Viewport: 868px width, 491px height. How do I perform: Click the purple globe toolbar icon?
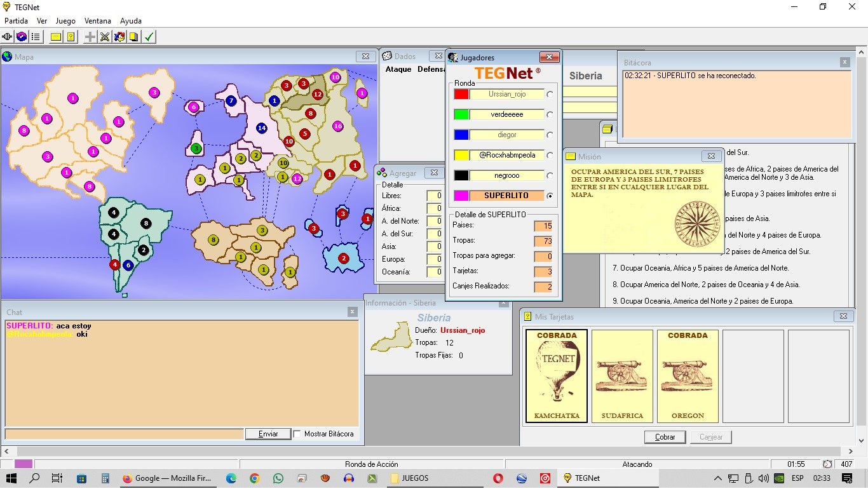[x=22, y=37]
